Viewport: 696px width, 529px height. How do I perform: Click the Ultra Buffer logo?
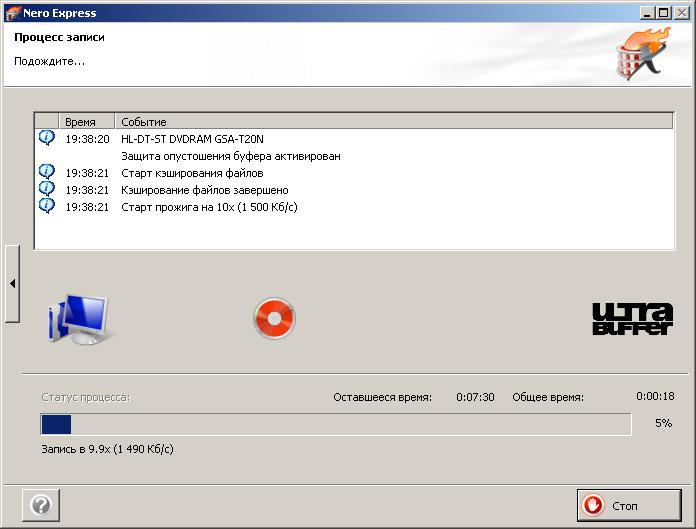click(x=632, y=319)
